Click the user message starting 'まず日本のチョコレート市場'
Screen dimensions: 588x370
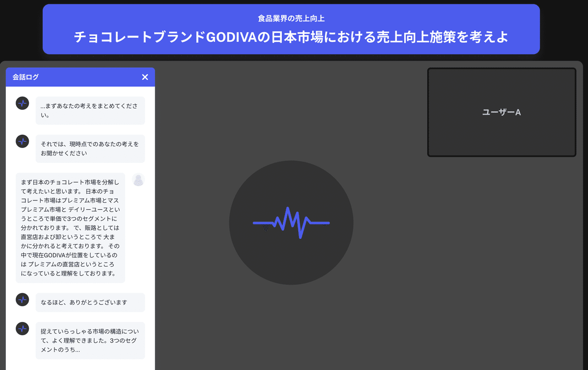click(71, 228)
